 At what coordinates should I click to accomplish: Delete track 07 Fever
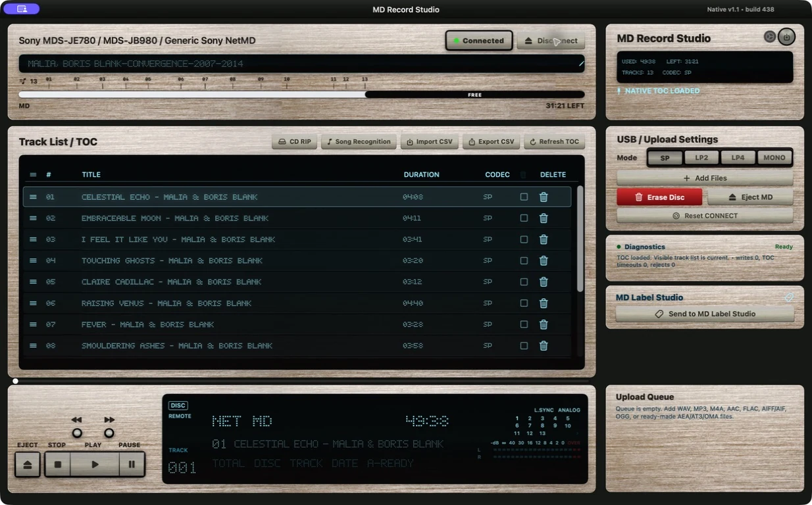point(544,324)
